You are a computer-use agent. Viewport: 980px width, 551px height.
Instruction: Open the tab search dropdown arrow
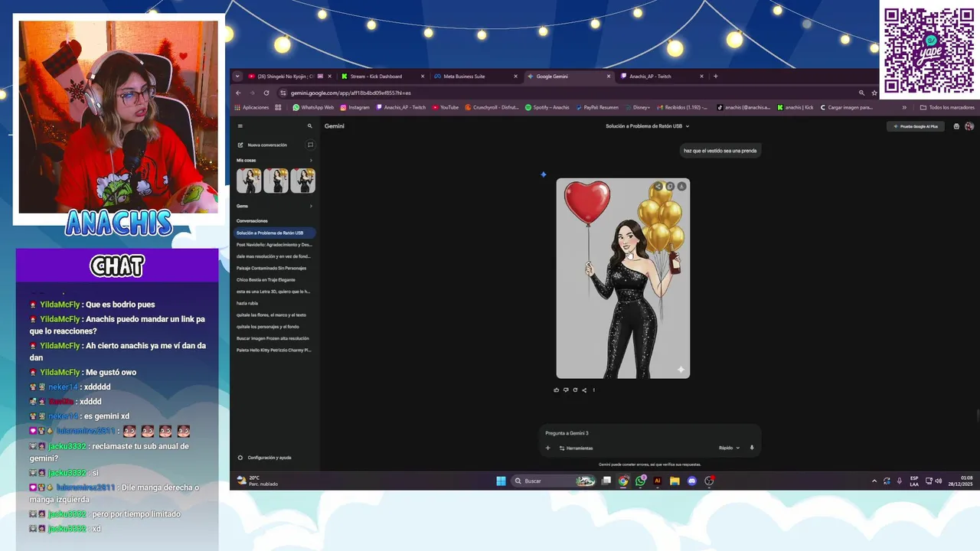pos(237,77)
